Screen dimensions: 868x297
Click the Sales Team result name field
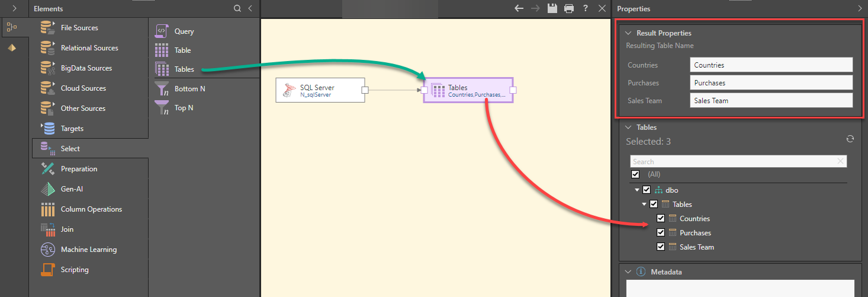[771, 101]
